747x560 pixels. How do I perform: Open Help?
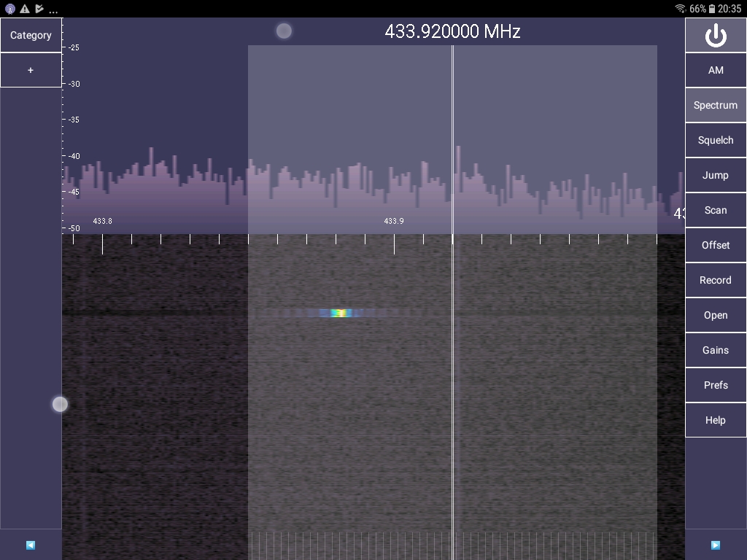pos(716,420)
